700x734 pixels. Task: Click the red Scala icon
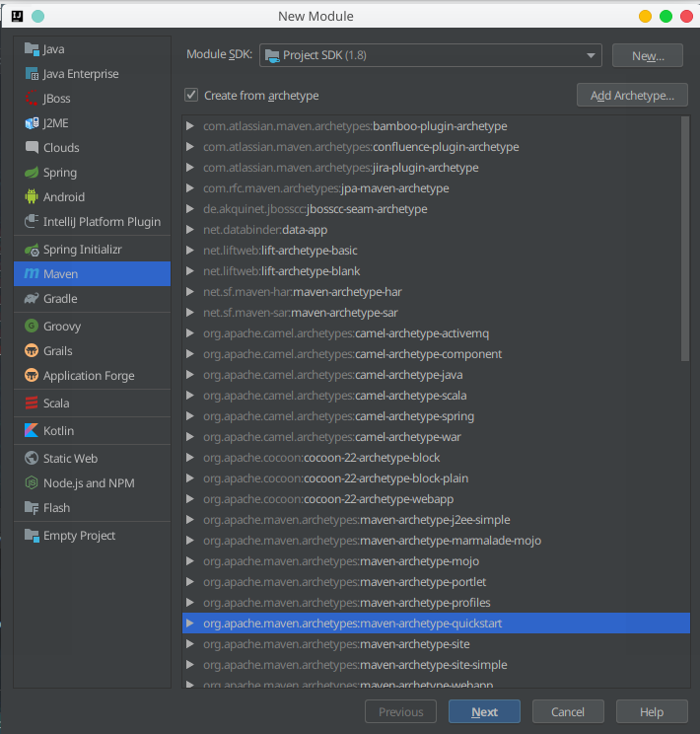coord(32,404)
